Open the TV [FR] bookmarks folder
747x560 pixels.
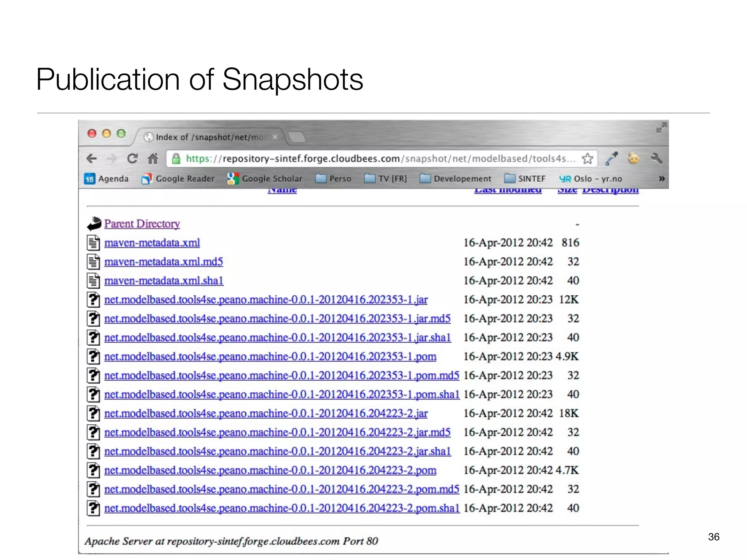coord(386,179)
